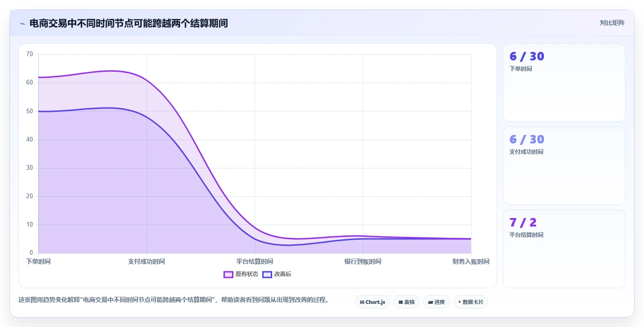
Task: Toggle the 改善后 legend swatch
Action: point(267,275)
